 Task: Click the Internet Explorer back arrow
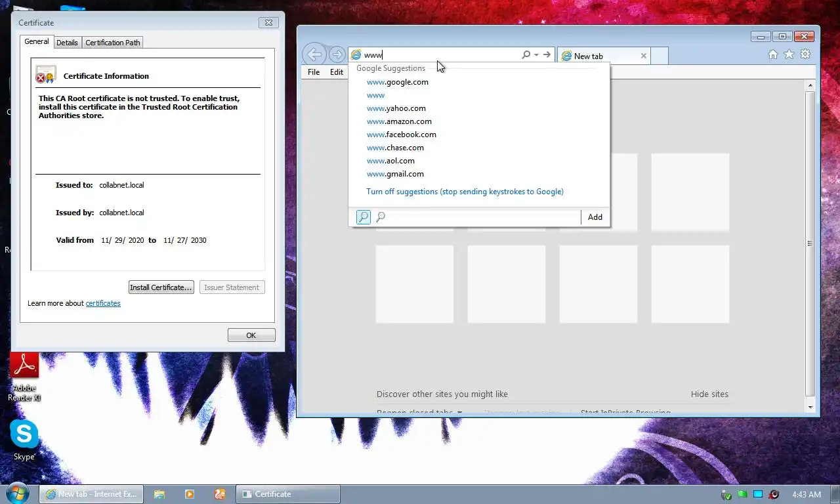pos(315,54)
